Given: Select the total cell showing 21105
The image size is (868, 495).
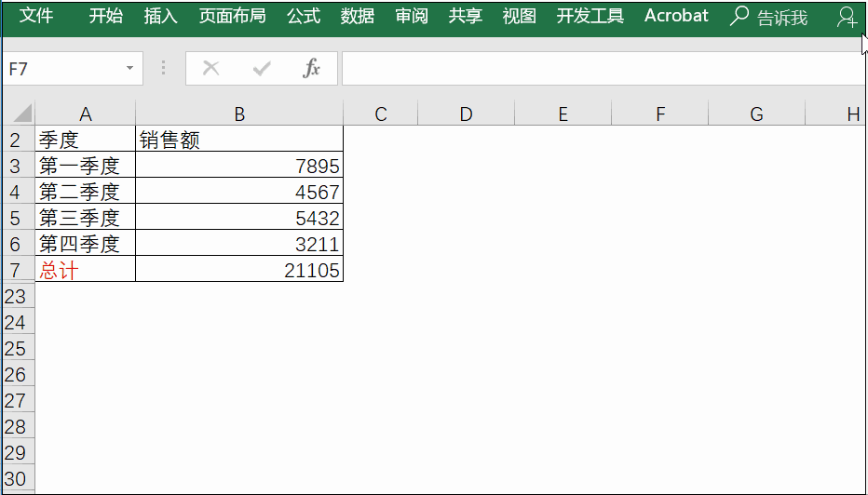Looking at the screenshot, I should click(239, 269).
